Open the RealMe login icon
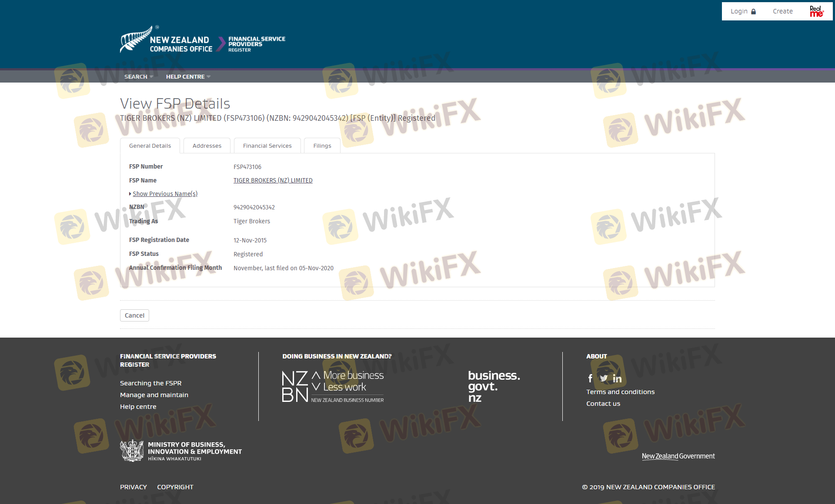The width and height of the screenshot is (835, 504). 817,11
